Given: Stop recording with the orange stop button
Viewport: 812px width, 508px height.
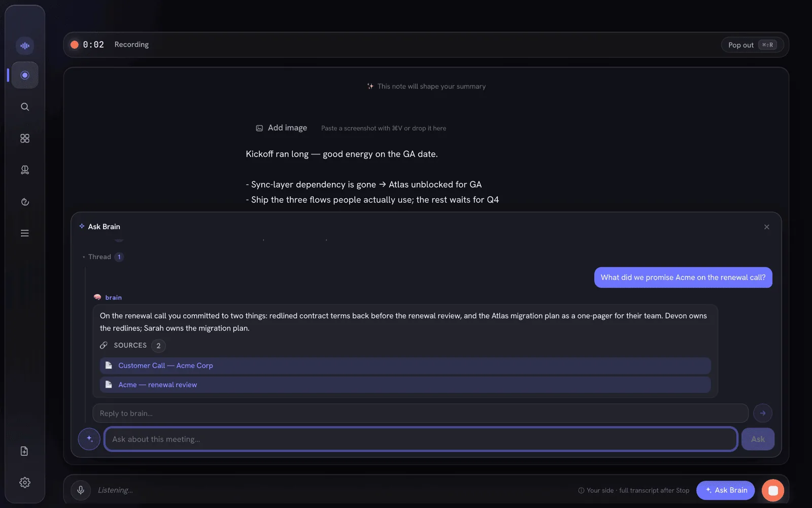Looking at the screenshot, I should (773, 490).
